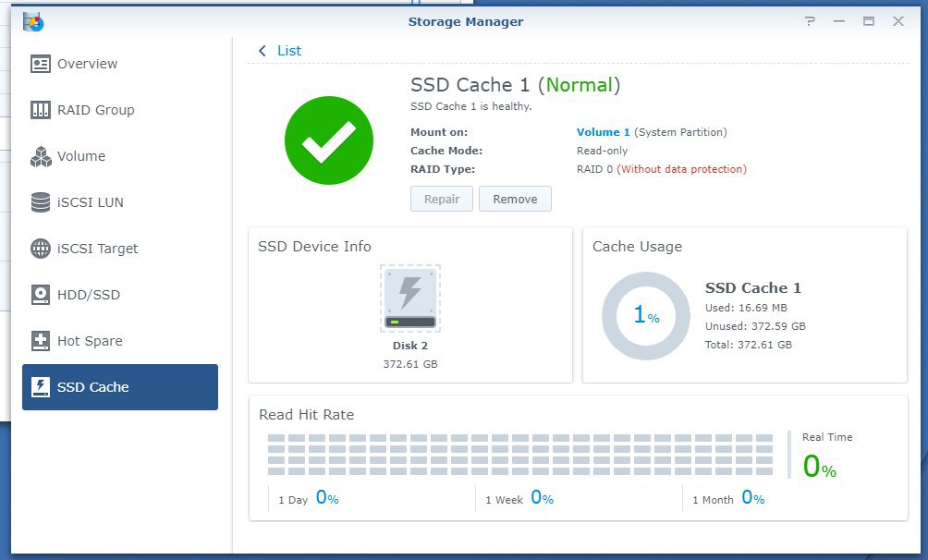Open the iSCSI Target section
The width and height of the screenshot is (928, 560).
click(x=120, y=249)
